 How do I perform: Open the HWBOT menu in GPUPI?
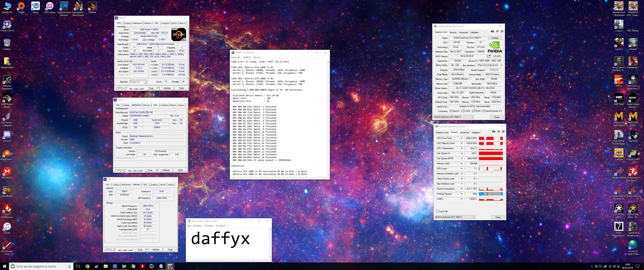point(247,57)
